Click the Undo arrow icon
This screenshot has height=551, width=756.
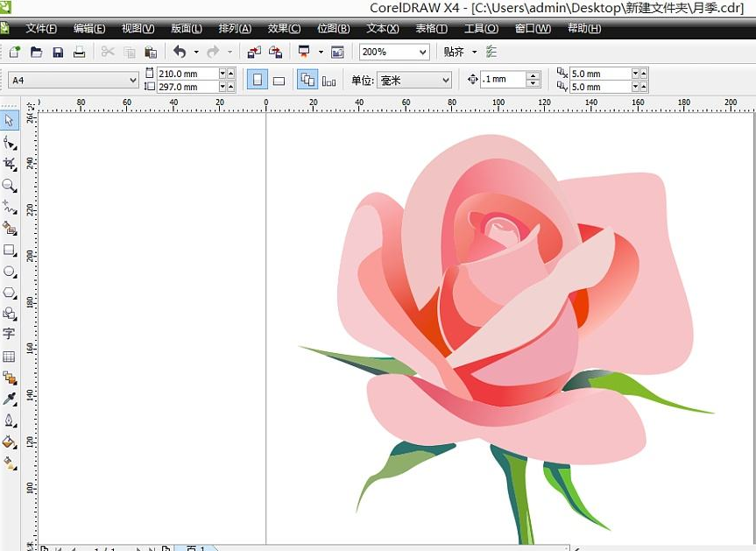tap(180, 53)
